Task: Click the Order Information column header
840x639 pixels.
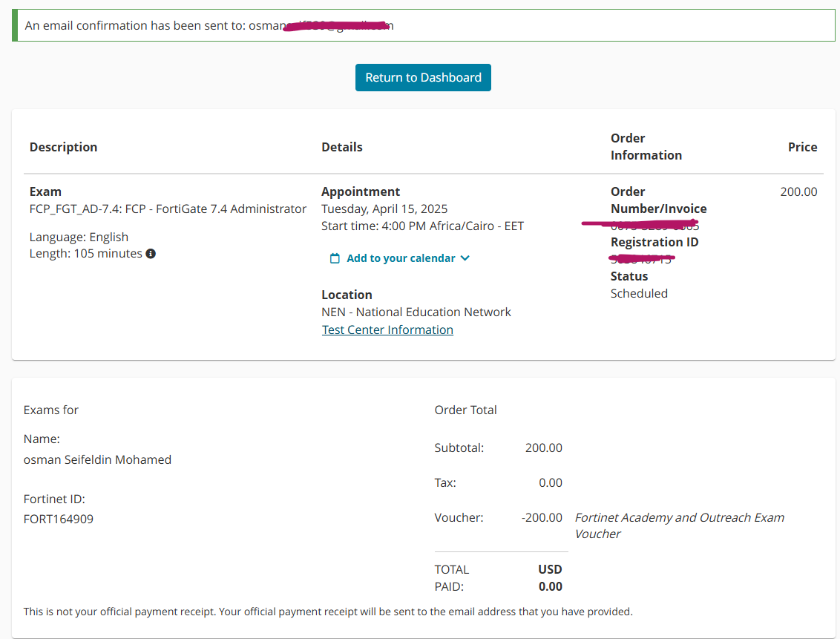Action: pyautogui.click(x=646, y=147)
